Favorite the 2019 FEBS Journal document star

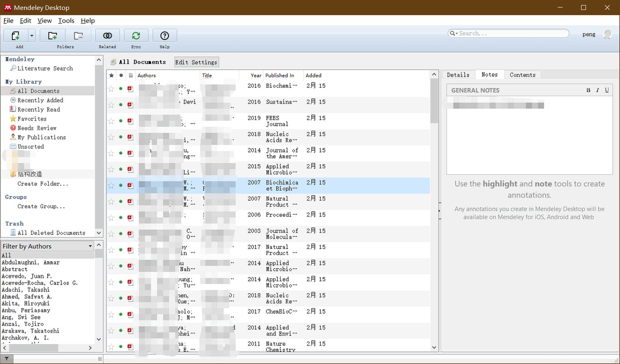[111, 121]
